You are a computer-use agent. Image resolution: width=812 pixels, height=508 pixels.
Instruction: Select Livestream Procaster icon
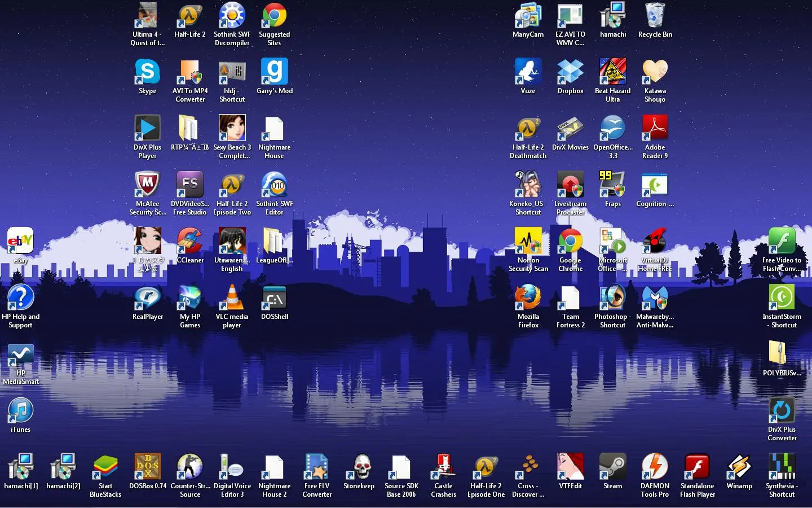coord(571,185)
